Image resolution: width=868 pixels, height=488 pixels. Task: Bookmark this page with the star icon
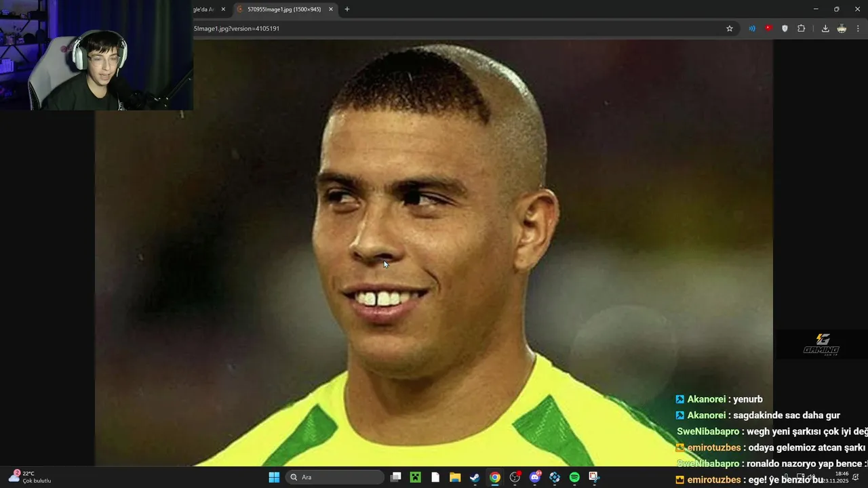point(730,28)
